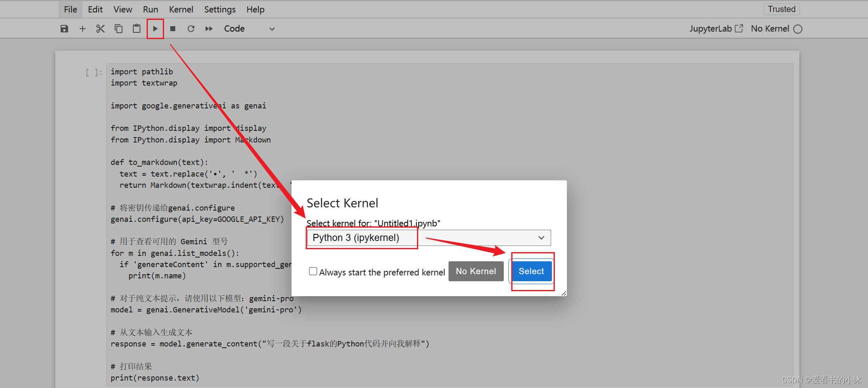Screen dimensions: 868x388
Task: Open the Help menu
Action: click(x=255, y=9)
